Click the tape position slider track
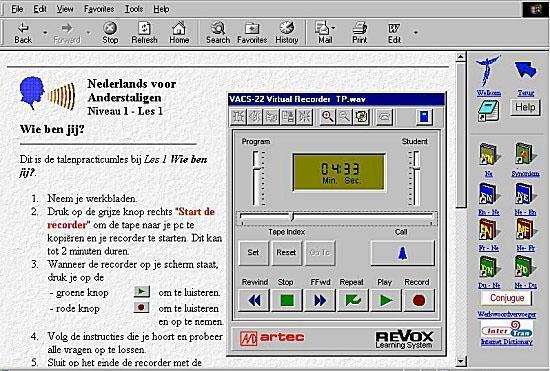 (337, 217)
